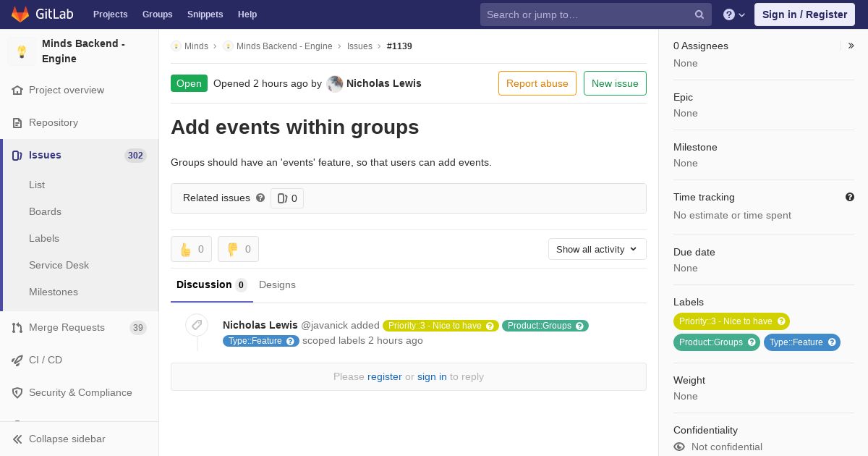Click the #1139 breadcrumb item
The height and width of the screenshot is (456, 868).
(x=399, y=46)
